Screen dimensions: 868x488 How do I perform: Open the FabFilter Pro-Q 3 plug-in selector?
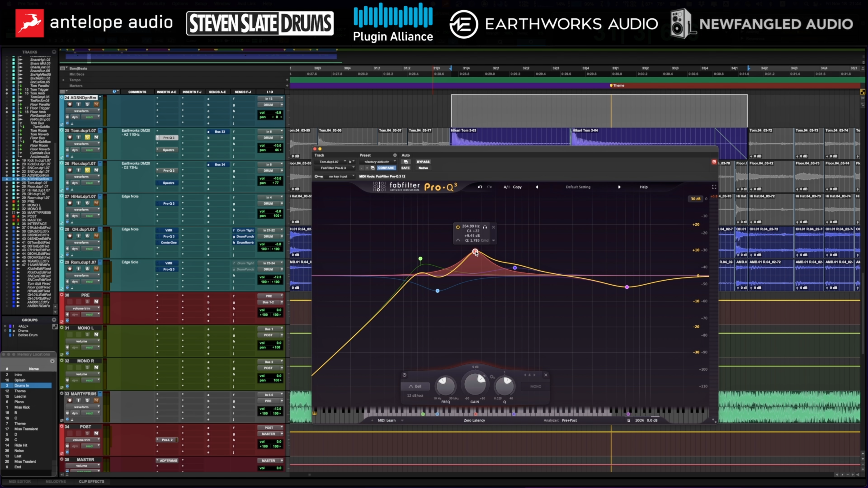click(335, 168)
